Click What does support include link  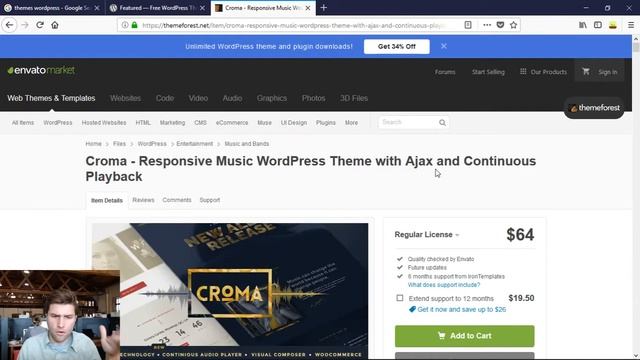point(444,285)
